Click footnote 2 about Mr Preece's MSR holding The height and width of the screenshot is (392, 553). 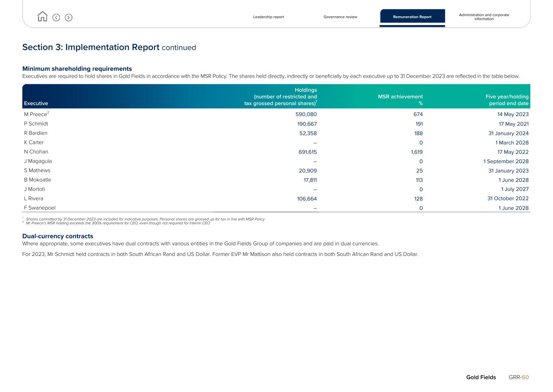pos(117,223)
